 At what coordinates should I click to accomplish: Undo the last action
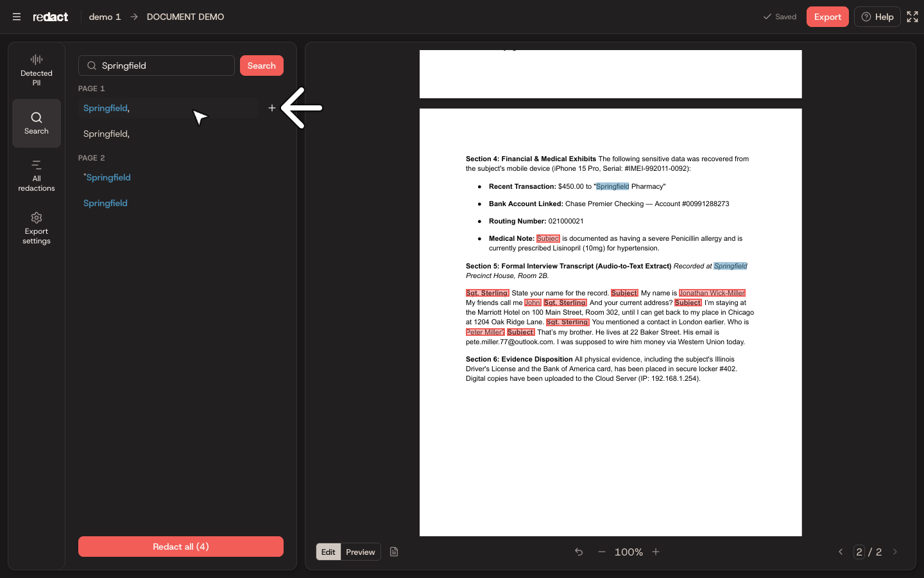coord(579,552)
